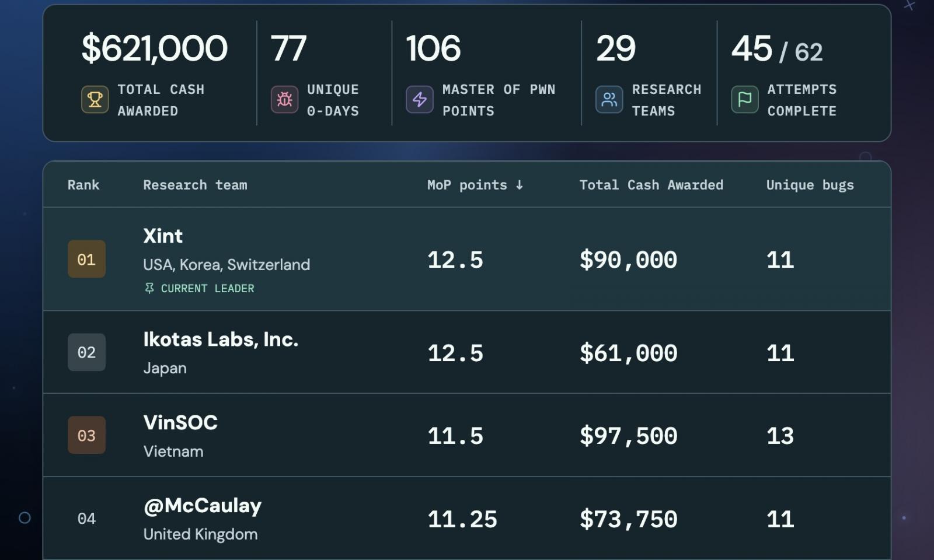This screenshot has height=560, width=934.
Task: Click the USA, Korea, Switzerland text
Action: [x=226, y=265]
